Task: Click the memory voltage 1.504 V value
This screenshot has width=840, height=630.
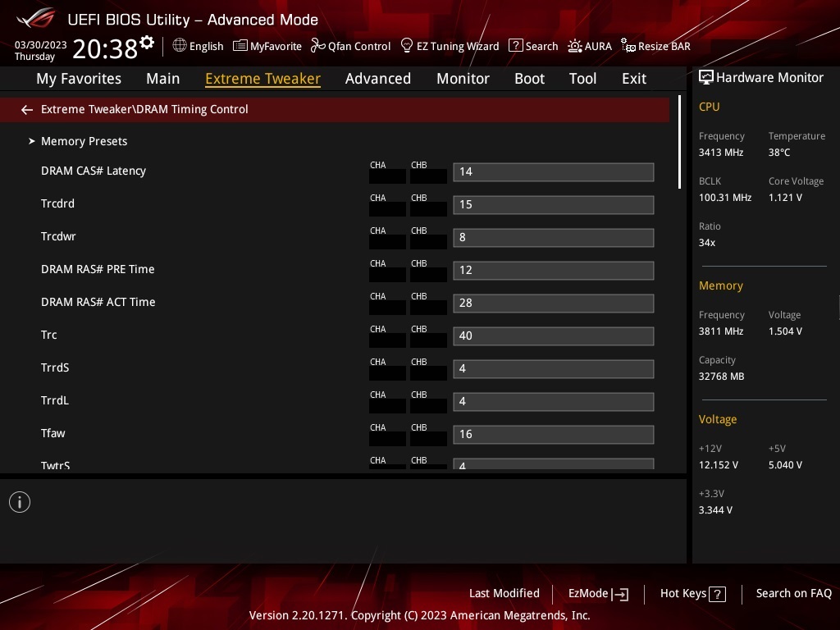Action: click(x=785, y=331)
